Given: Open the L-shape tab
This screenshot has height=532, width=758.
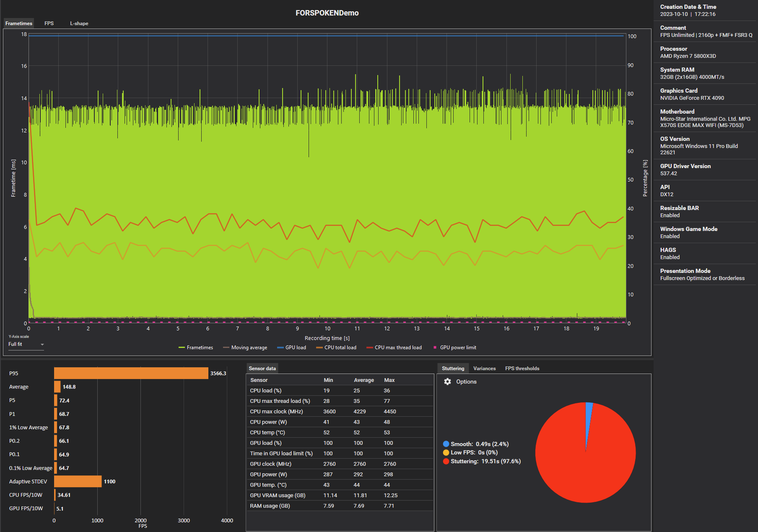Looking at the screenshot, I should [79, 23].
